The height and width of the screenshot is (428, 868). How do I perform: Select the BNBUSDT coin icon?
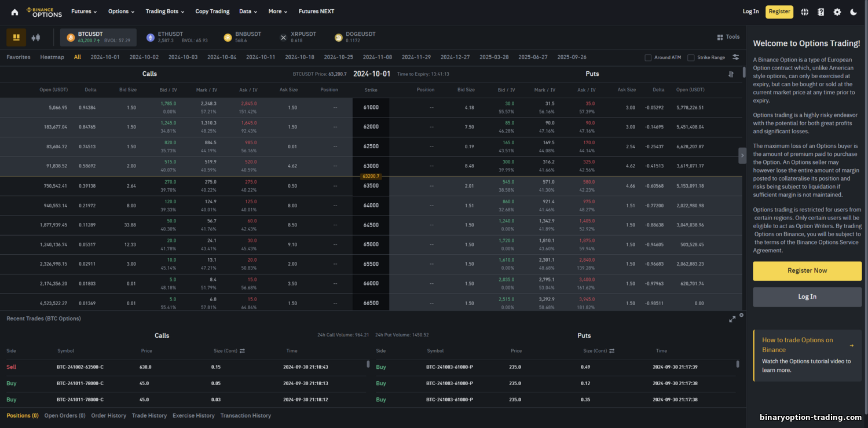tap(228, 38)
